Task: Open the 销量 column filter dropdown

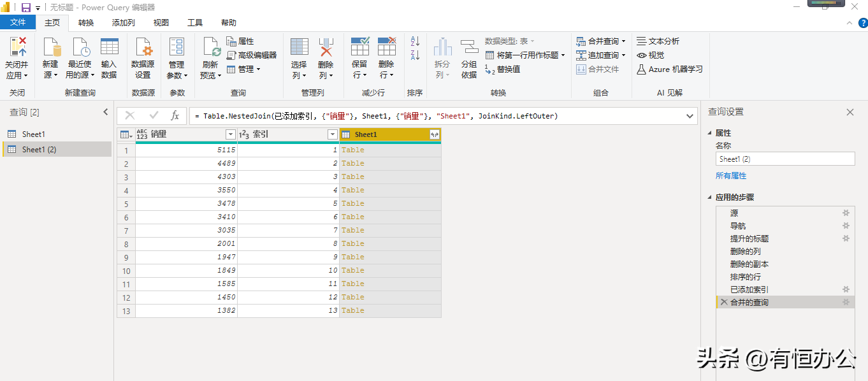Action: 231,134
